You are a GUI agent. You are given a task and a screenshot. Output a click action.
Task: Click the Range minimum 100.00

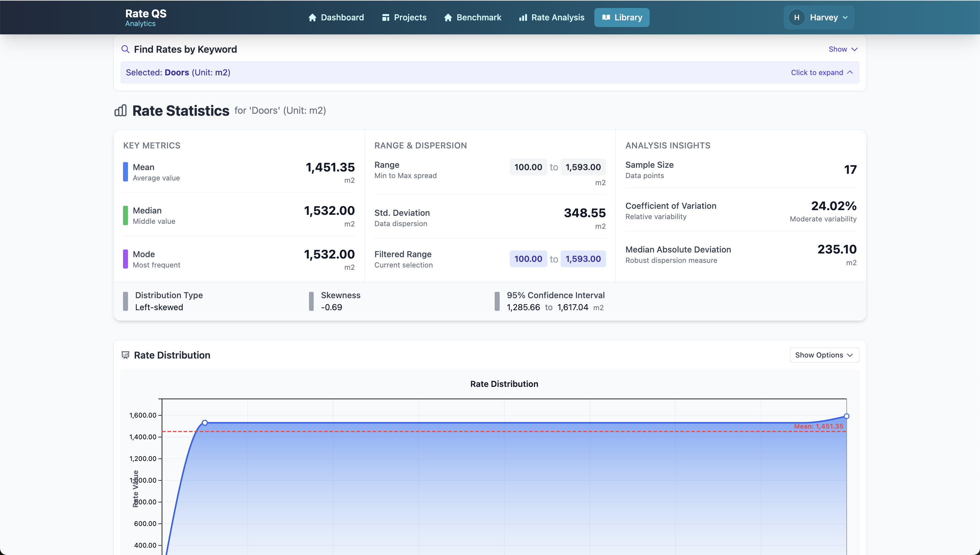click(528, 167)
